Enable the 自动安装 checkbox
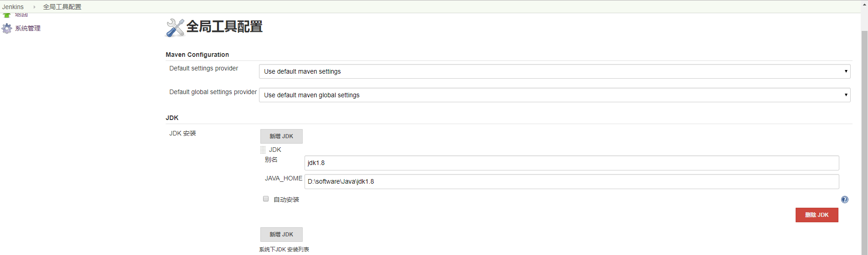The image size is (868, 255). tap(266, 199)
